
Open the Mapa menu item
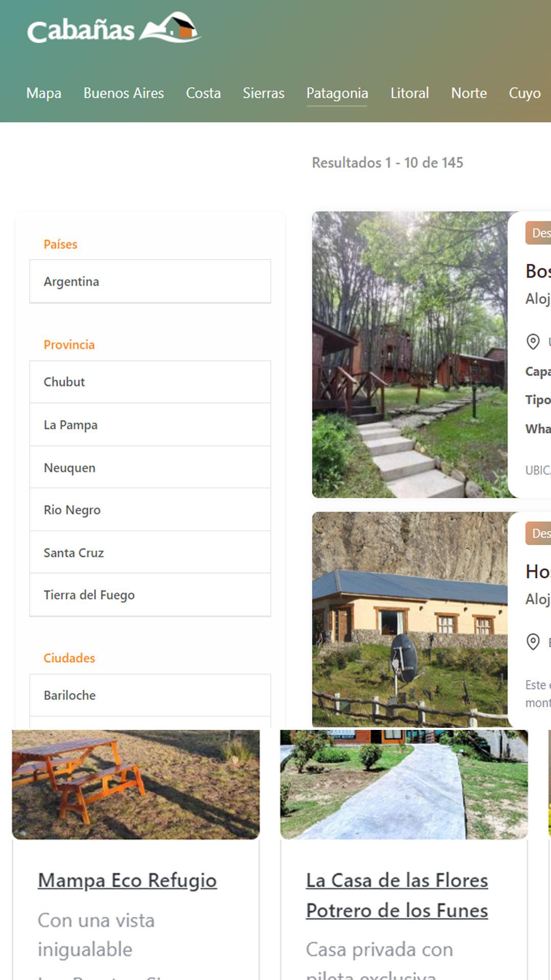[x=44, y=93]
